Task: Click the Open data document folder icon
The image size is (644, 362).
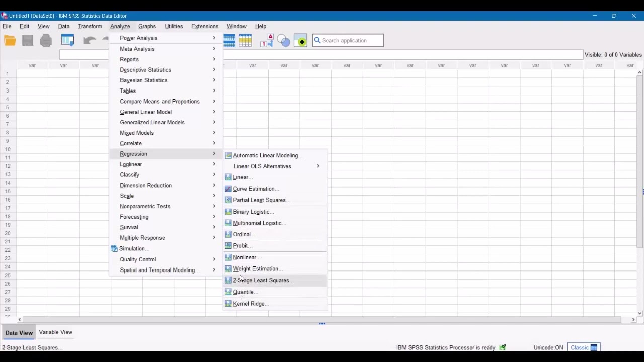Action: coord(10,41)
